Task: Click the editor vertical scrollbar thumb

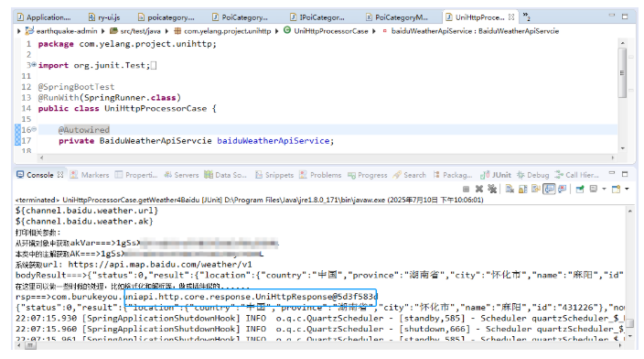Action: click(x=622, y=72)
